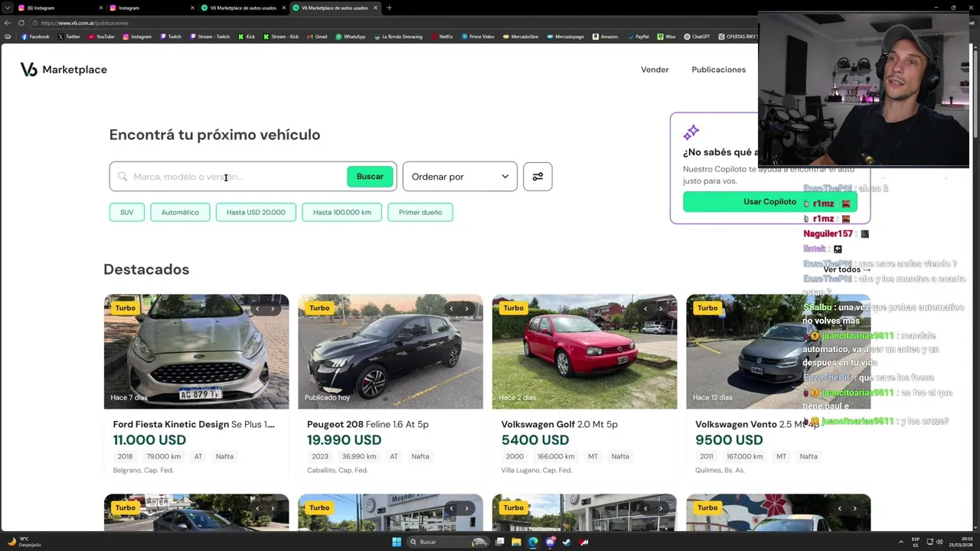Open a new browser tab
This screenshot has height=551, width=980.
[x=389, y=8]
